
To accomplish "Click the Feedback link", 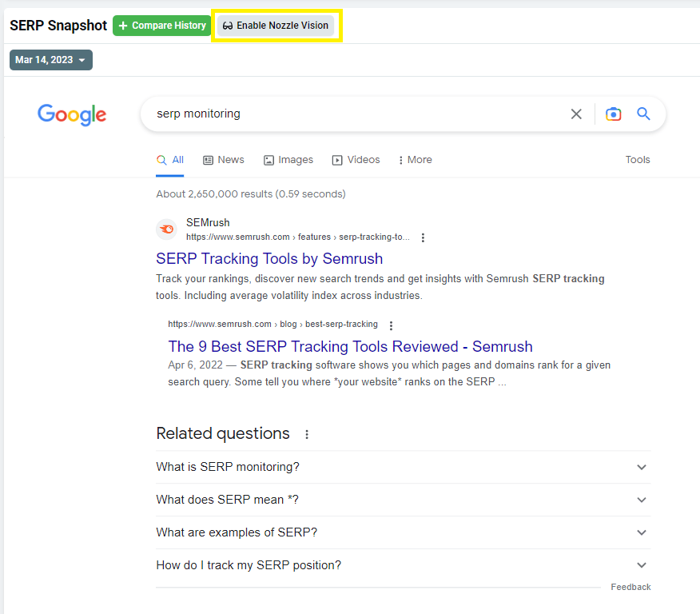I will point(630,587).
